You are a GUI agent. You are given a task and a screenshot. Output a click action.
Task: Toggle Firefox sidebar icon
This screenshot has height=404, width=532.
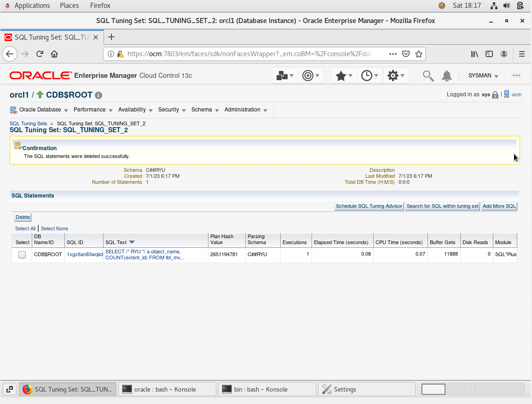(489, 54)
